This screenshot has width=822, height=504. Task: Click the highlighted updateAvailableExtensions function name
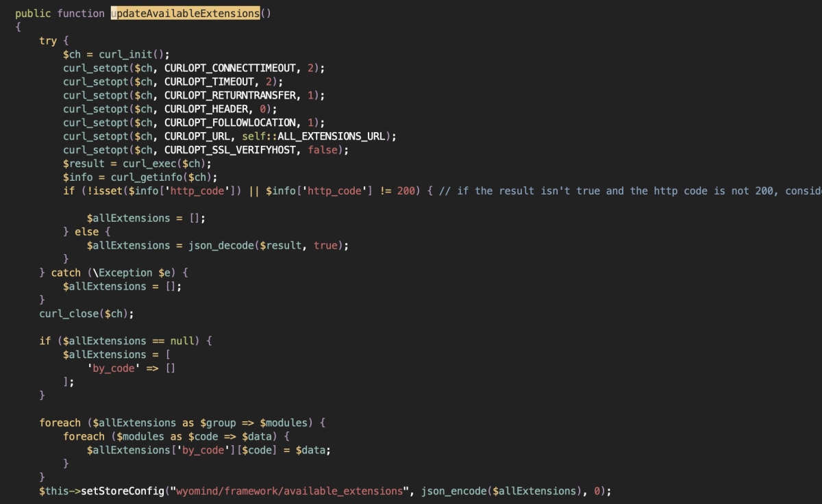click(184, 13)
